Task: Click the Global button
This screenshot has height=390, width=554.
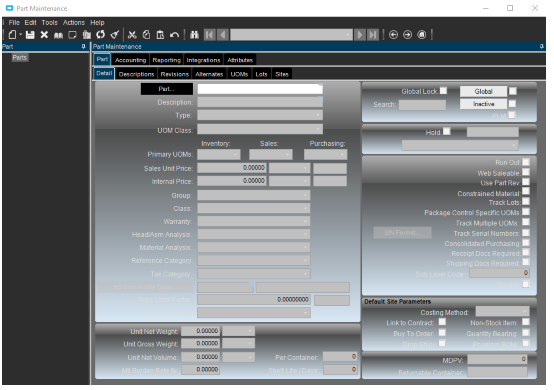Action: pyautogui.click(x=483, y=91)
